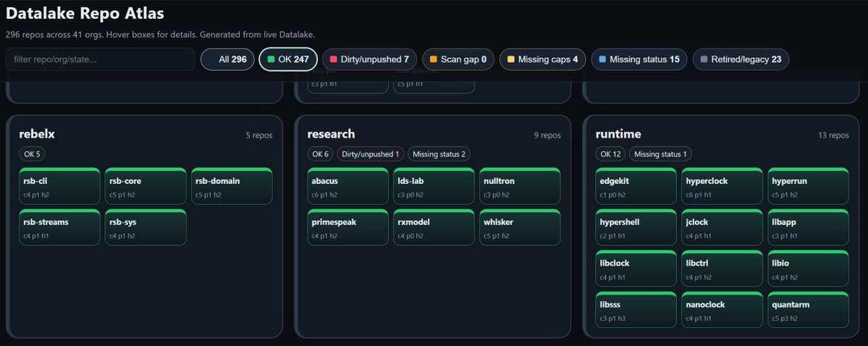The height and width of the screenshot is (346, 868).
Task: Click the 9 repos count label
Action: (x=547, y=135)
